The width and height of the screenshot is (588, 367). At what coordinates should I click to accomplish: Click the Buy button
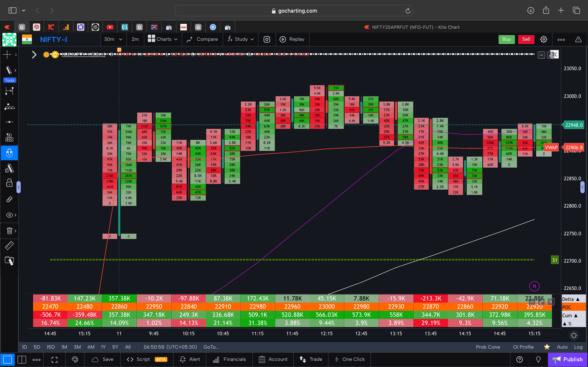(x=506, y=39)
